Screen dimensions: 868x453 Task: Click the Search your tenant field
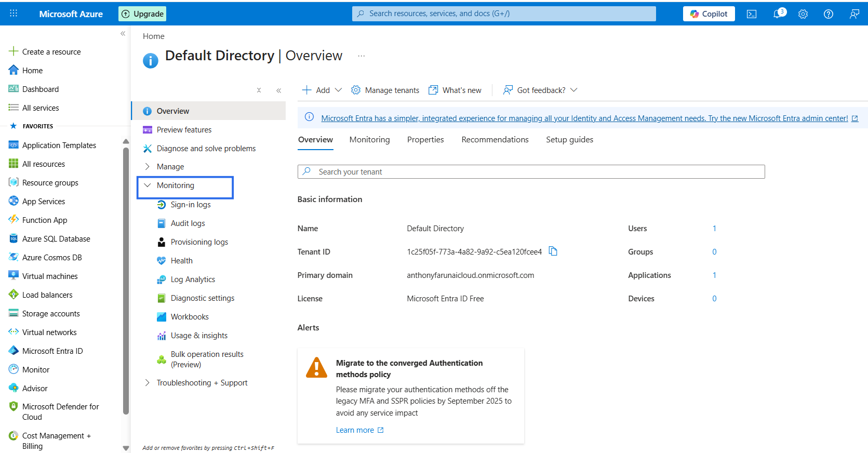coord(531,172)
